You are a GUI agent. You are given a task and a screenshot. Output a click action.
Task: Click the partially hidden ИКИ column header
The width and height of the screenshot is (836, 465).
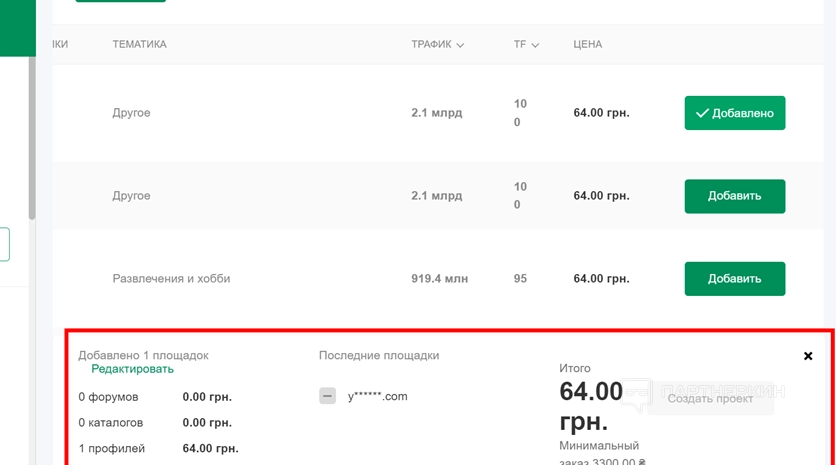point(60,44)
